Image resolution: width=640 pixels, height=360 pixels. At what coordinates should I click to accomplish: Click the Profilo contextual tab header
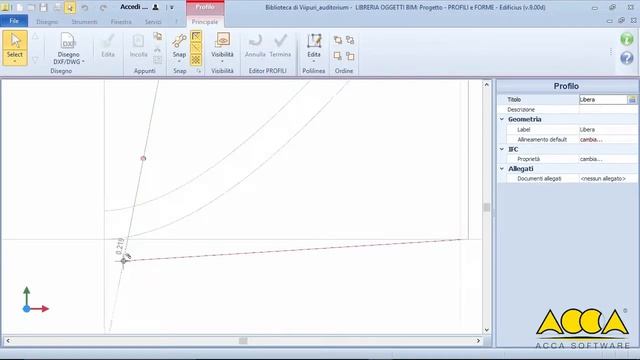tap(205, 7)
